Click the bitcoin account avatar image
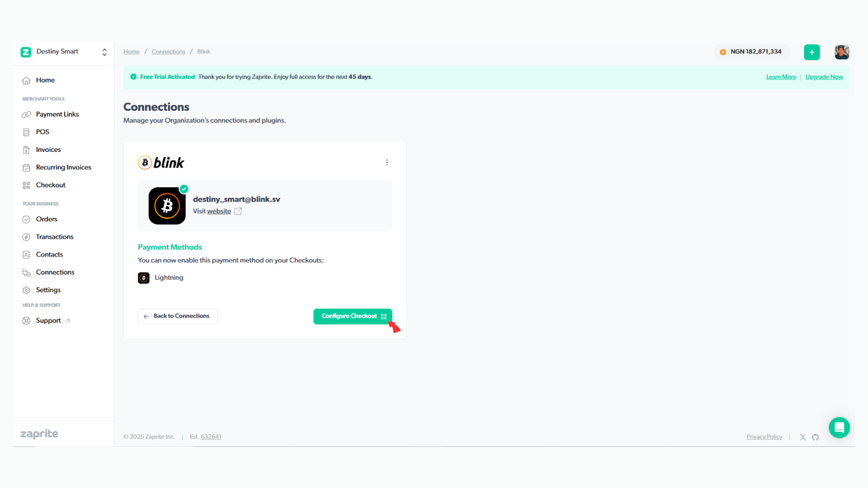Screen dimensions: 868x488 tap(167, 206)
